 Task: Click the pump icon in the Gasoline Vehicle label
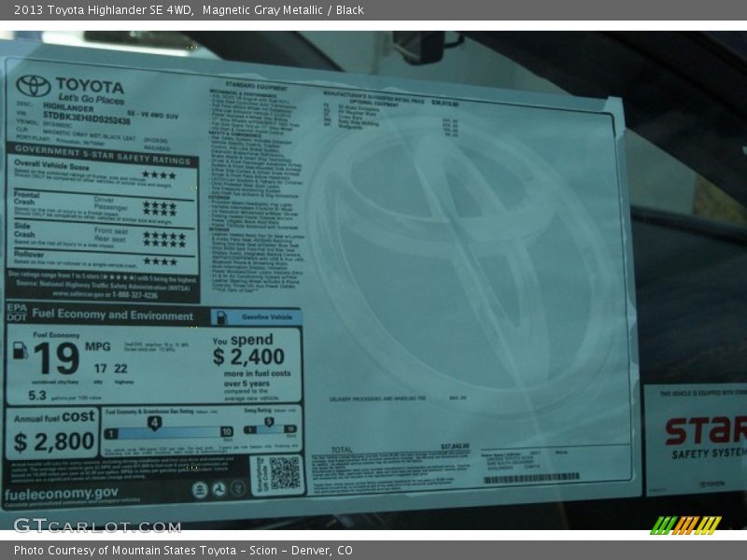[221, 317]
